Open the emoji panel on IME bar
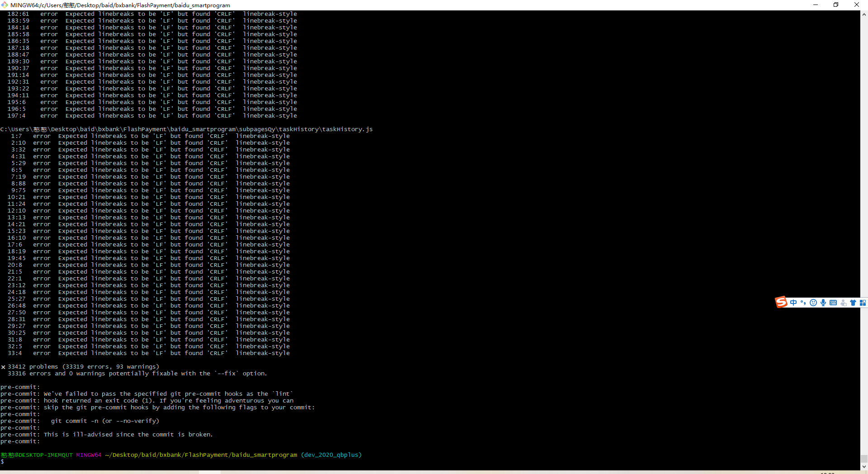This screenshot has height=474, width=868. point(813,303)
